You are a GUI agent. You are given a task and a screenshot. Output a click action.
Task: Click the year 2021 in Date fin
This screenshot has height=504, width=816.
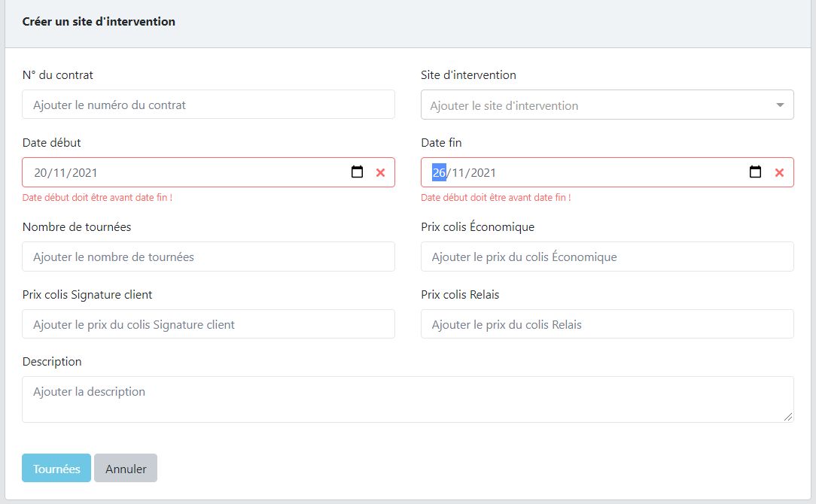483,173
